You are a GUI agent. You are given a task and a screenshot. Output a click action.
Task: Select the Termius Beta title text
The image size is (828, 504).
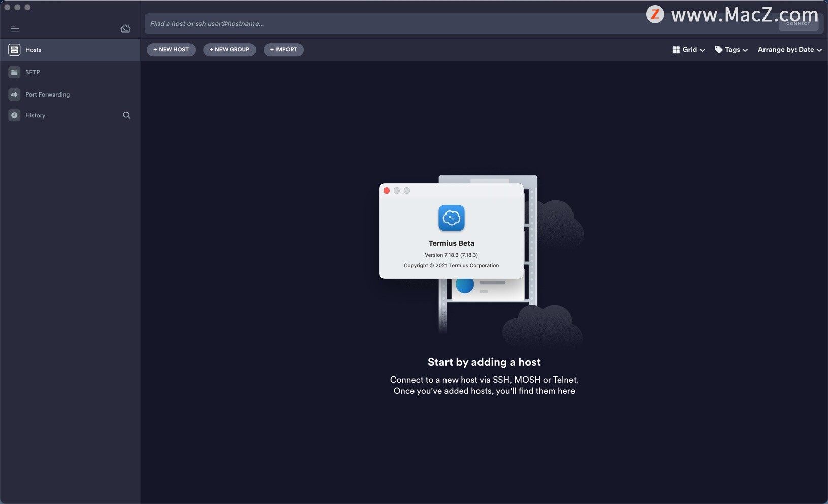[452, 243]
